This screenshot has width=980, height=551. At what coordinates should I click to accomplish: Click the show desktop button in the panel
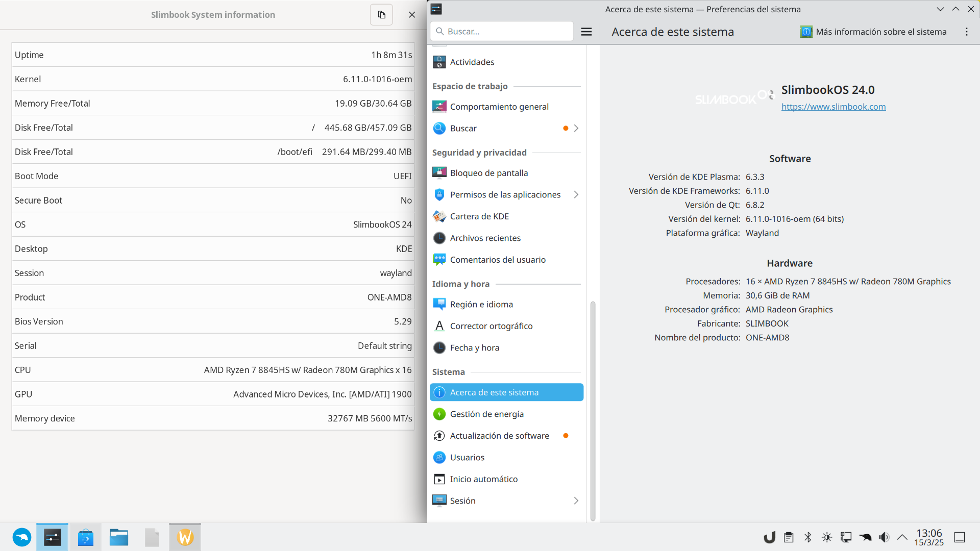pyautogui.click(x=960, y=537)
